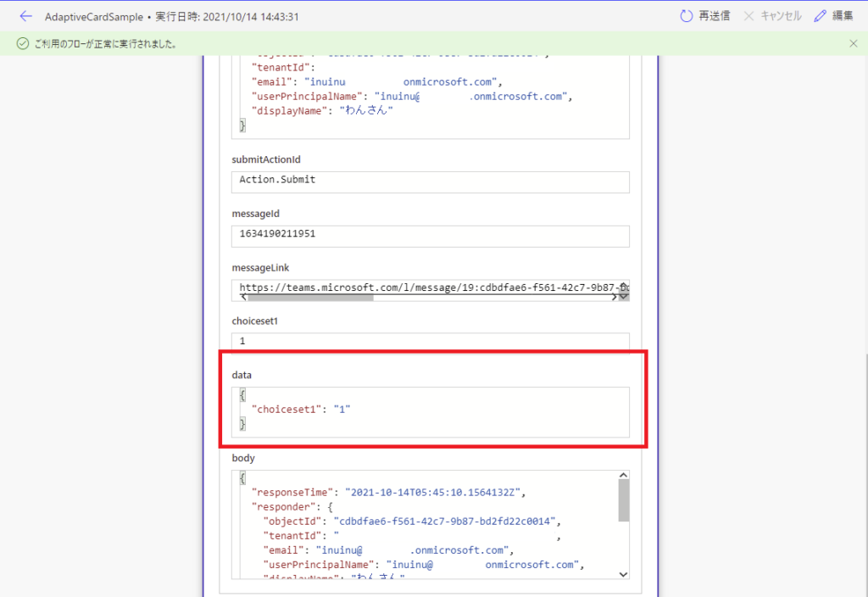Click the submitActionId value field

tap(430, 182)
